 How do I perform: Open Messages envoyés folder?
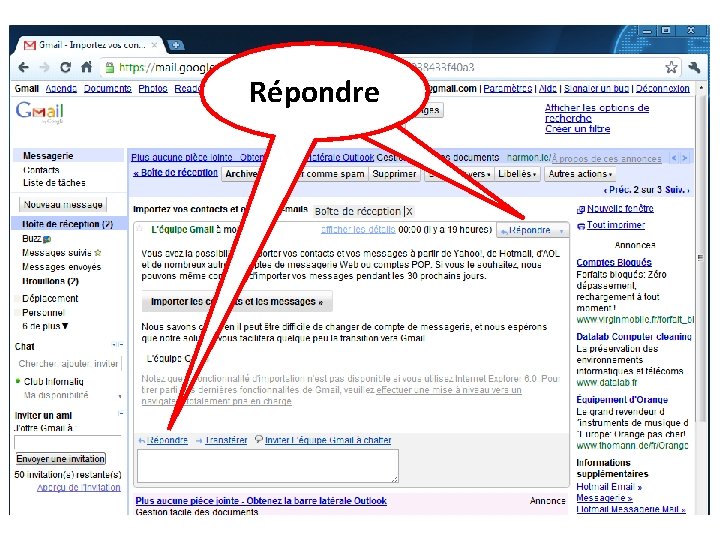click(61, 267)
